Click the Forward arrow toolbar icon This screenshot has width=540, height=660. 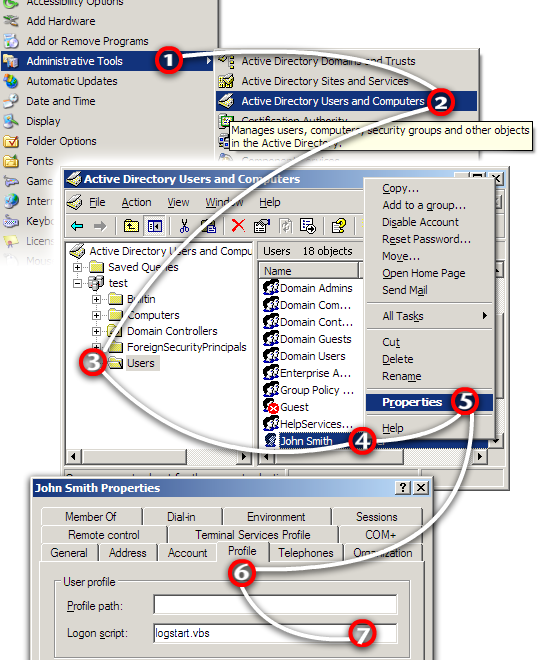click(x=100, y=226)
